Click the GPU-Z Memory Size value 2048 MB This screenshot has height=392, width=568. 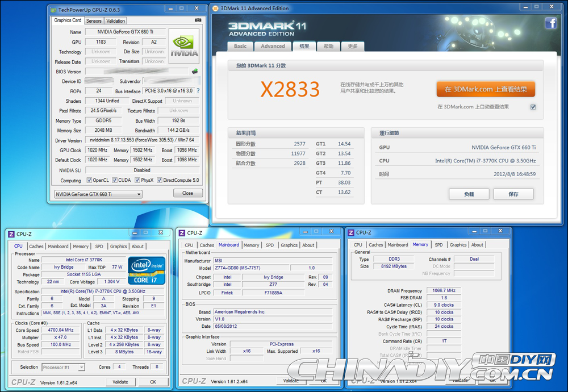tap(103, 131)
